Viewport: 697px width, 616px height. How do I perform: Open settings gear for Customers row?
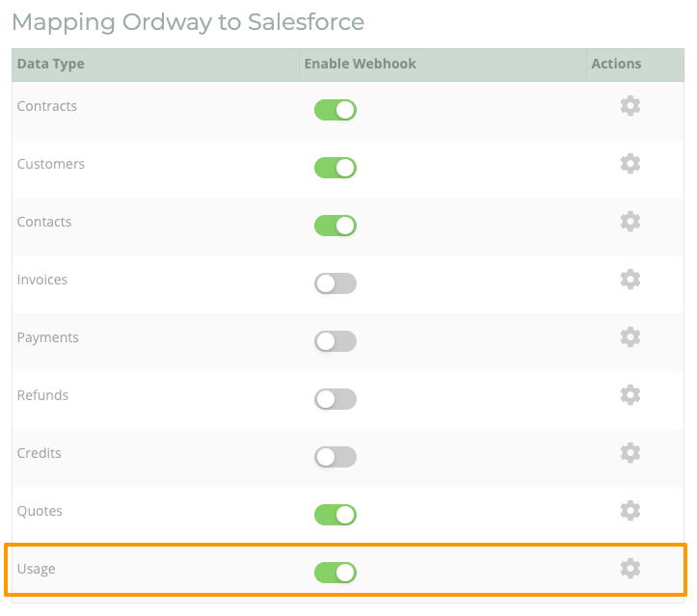[x=630, y=164]
